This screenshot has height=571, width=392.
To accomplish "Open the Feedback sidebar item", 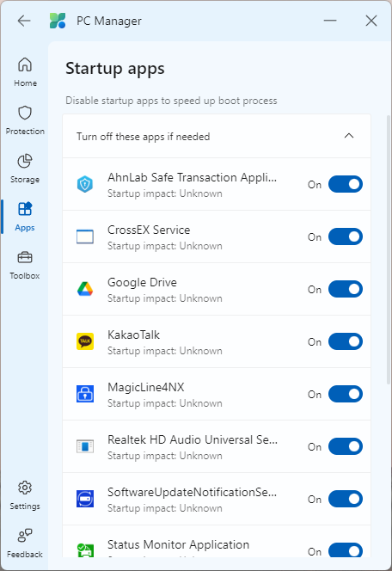I will pyautogui.click(x=25, y=543).
